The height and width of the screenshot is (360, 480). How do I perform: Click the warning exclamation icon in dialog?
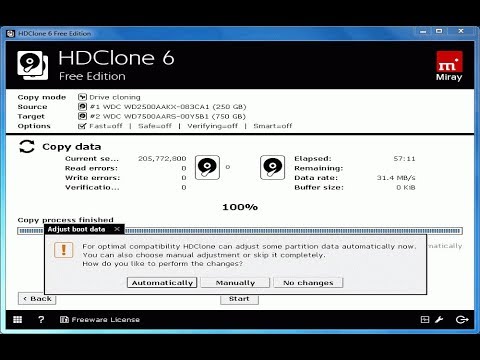point(63,250)
